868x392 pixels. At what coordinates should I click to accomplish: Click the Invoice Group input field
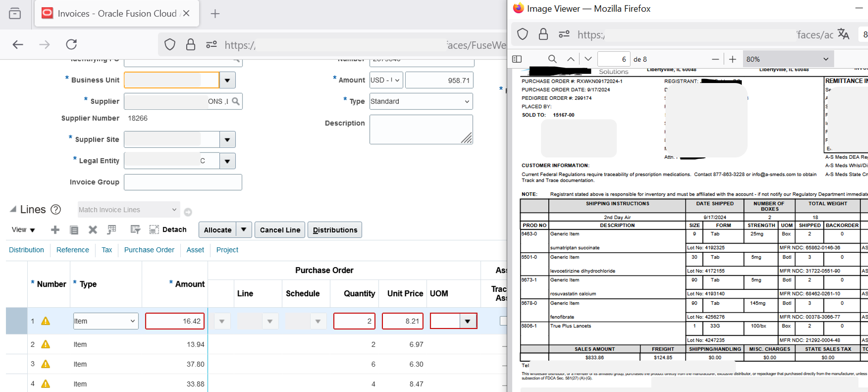(x=183, y=182)
